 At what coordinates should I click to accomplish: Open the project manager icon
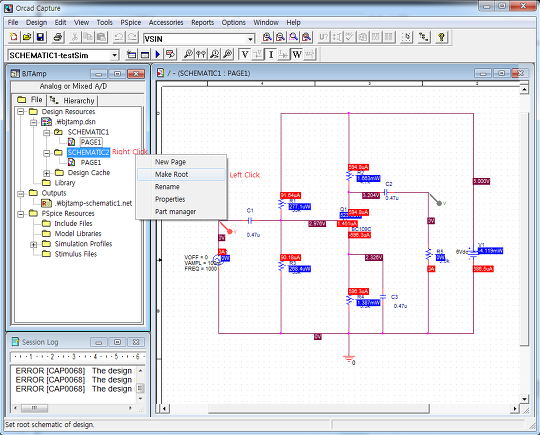click(x=424, y=37)
